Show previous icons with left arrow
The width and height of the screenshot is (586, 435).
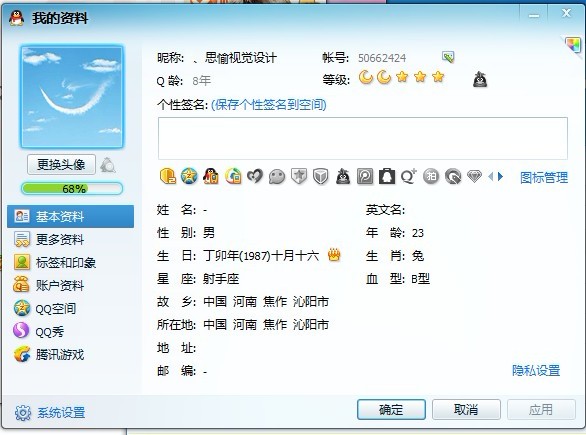click(x=491, y=176)
